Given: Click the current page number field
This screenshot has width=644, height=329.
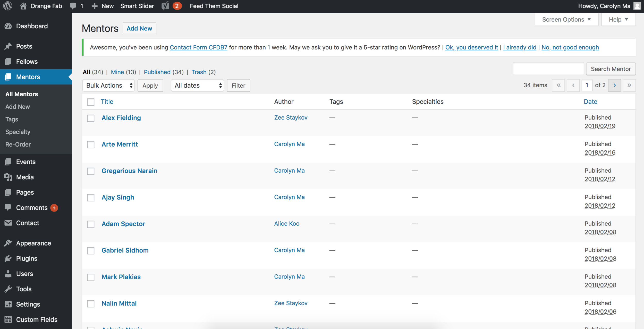Looking at the screenshot, I should (587, 85).
